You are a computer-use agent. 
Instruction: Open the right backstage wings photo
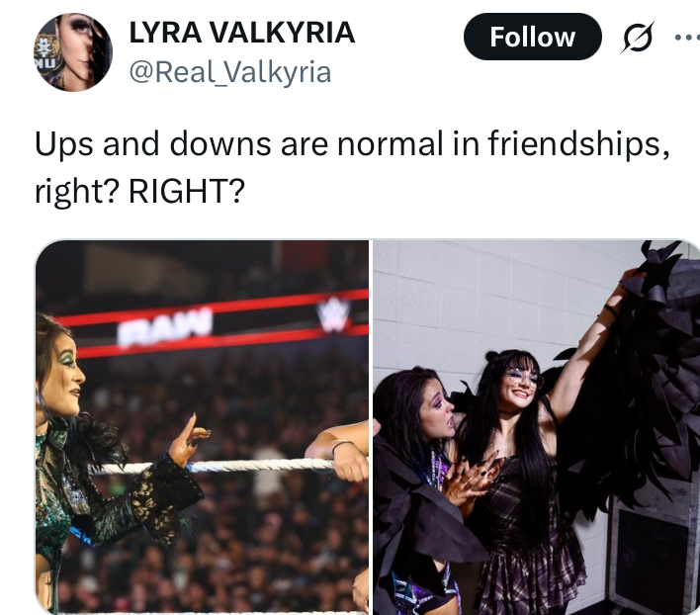pos(536,427)
